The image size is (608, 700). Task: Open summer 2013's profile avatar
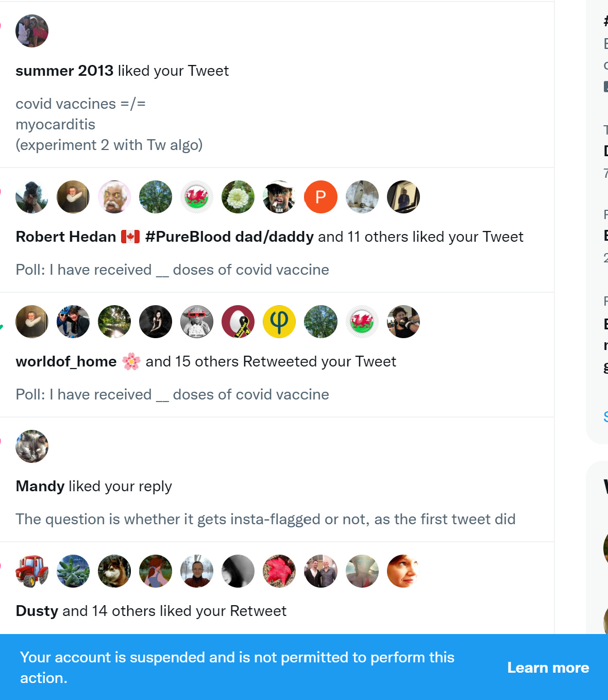click(32, 31)
